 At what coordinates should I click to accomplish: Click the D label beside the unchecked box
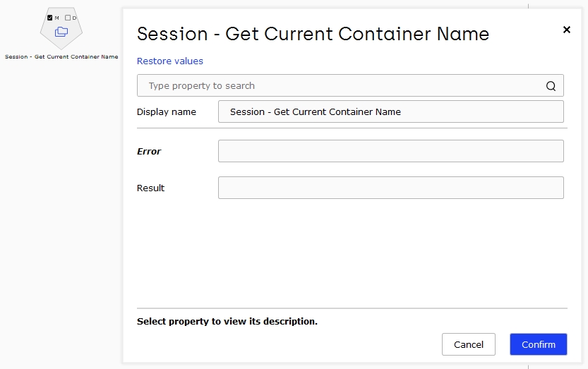74,18
